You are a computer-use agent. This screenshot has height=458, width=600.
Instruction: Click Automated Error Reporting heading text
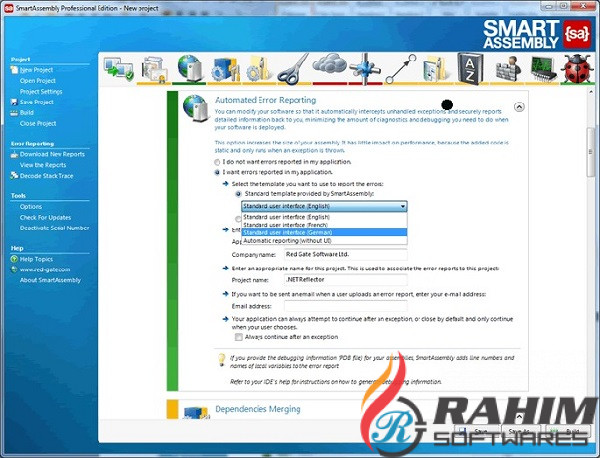click(x=265, y=100)
